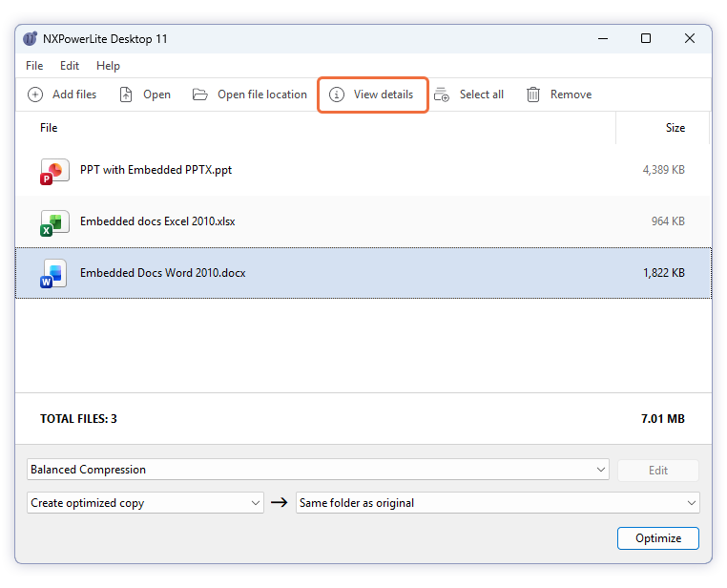
Task: Select PPT with Embedded PPTX.ppt file name
Action: click(156, 170)
